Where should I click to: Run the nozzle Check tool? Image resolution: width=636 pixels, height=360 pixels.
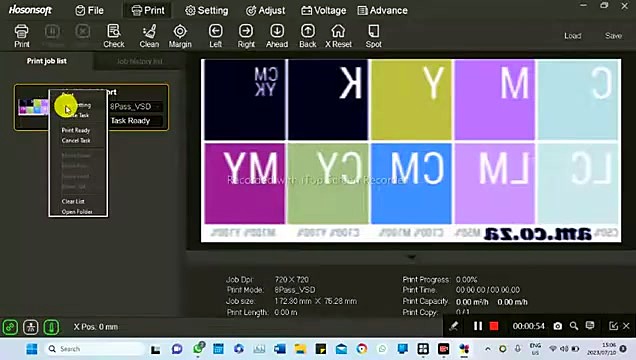tap(114, 36)
